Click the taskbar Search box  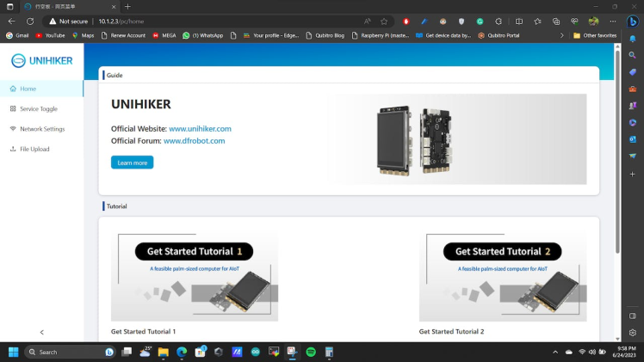(70, 353)
